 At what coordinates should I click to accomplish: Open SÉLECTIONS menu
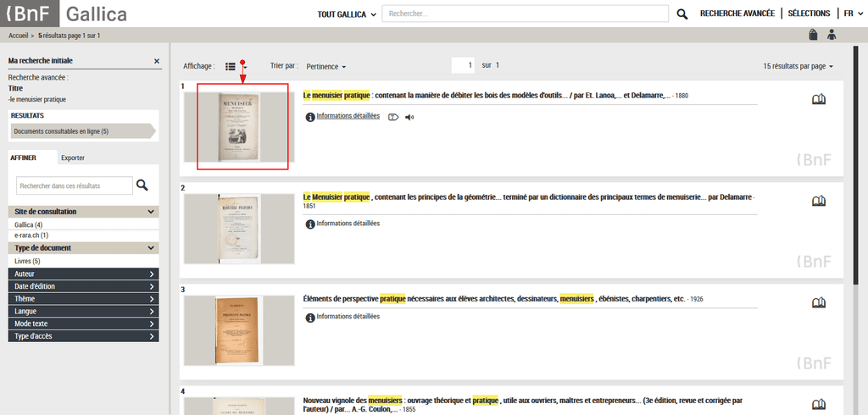(809, 14)
